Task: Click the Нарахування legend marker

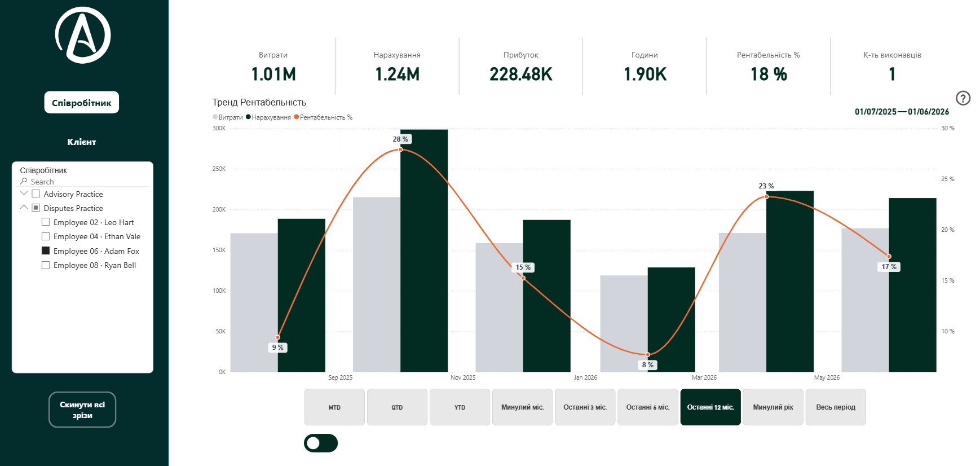Action: pos(248,117)
